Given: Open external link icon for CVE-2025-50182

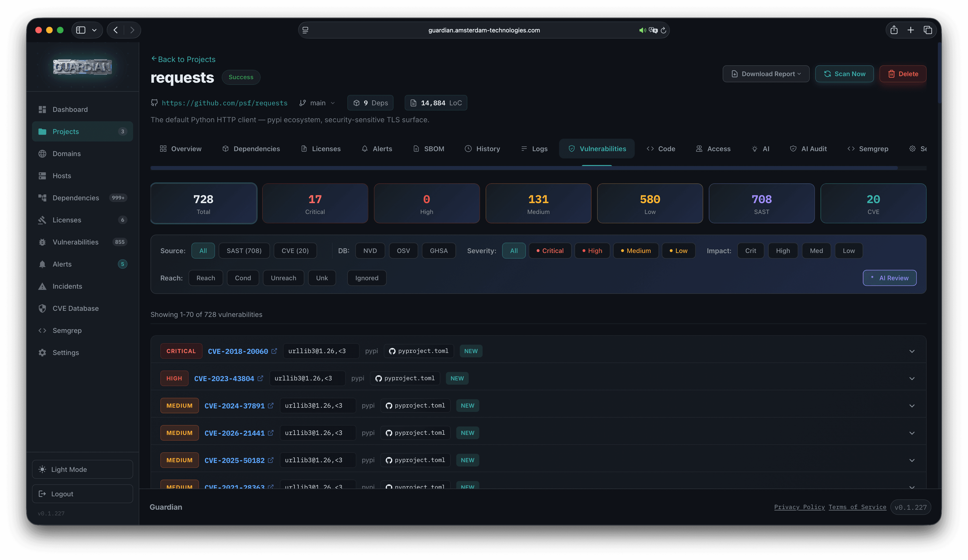Looking at the screenshot, I should pyautogui.click(x=270, y=460).
